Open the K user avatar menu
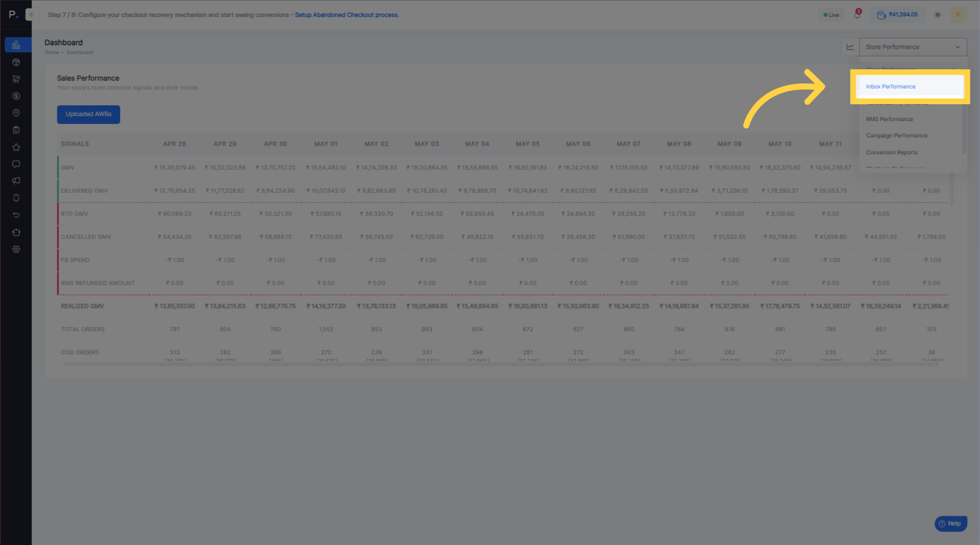Viewport: 980px width, 545px height. coord(959,15)
